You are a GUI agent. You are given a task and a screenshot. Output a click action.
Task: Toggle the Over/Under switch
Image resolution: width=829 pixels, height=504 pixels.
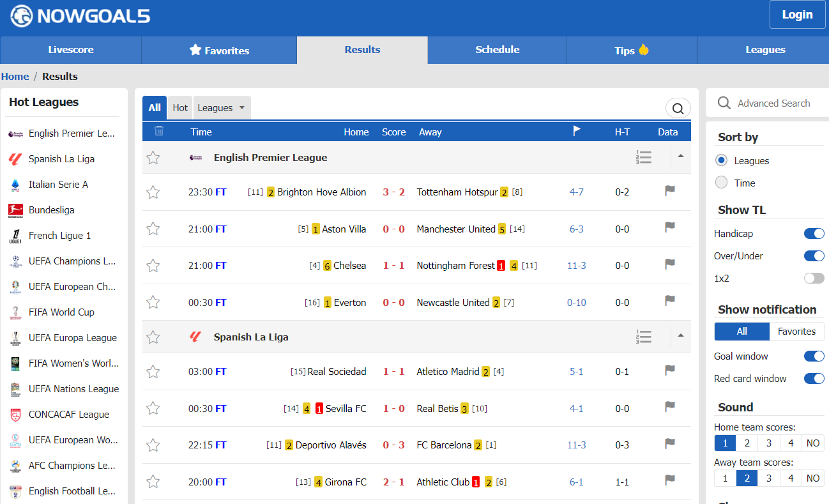coord(814,256)
